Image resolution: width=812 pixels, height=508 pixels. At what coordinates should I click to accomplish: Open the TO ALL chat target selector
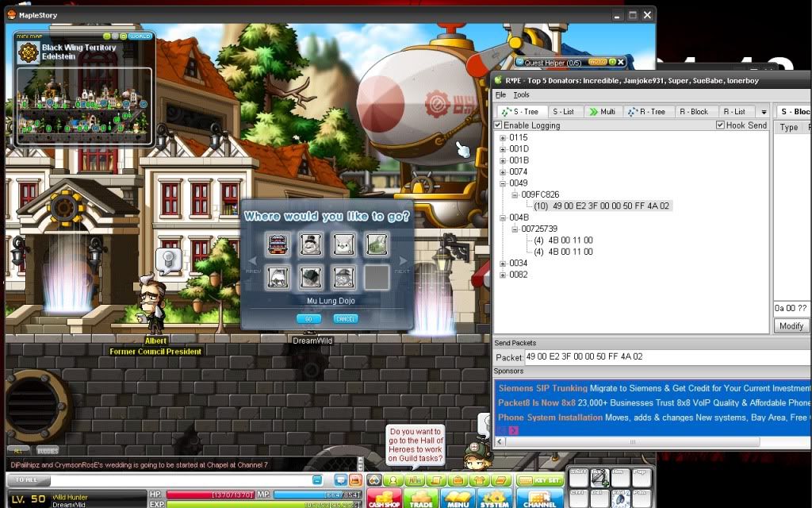click(28, 480)
